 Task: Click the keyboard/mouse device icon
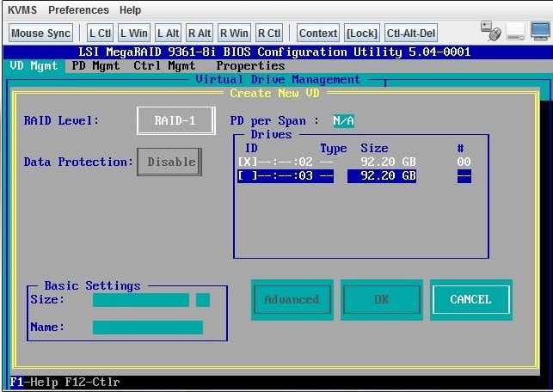click(x=490, y=31)
